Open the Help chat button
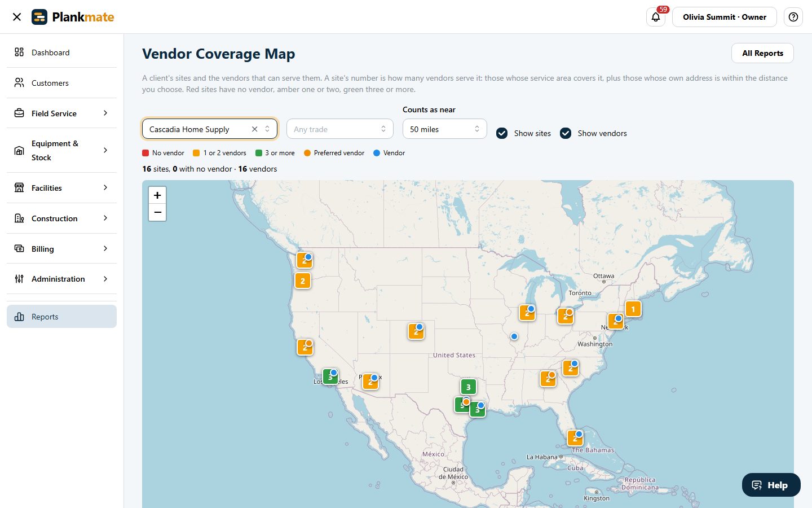 click(x=771, y=485)
